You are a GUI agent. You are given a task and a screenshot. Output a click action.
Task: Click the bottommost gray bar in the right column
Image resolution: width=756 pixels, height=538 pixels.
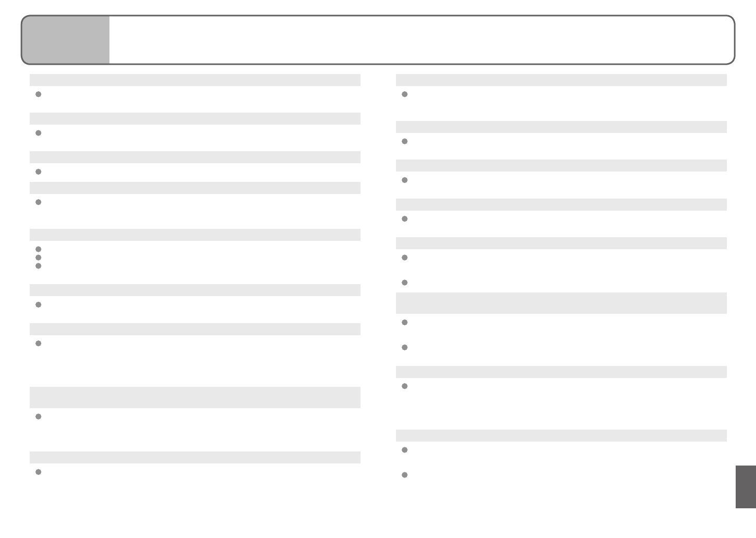(561, 435)
